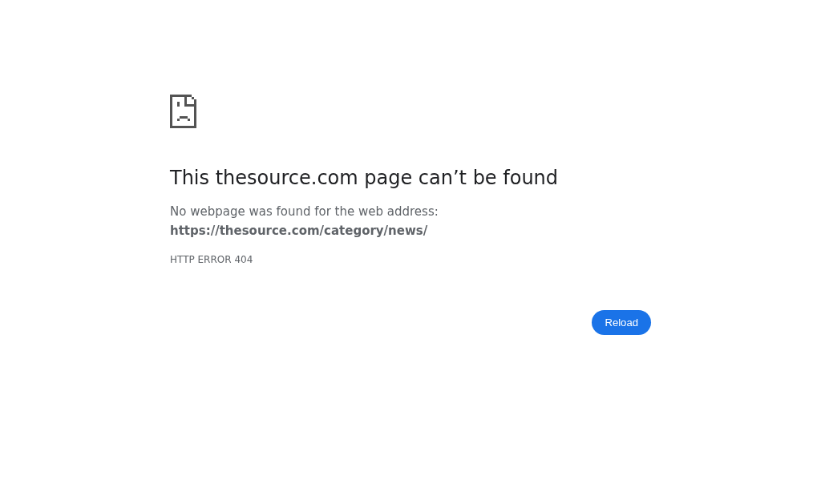Click the bold thesource.com/category/news/ URL
The height and width of the screenshot is (504, 821).
tap(298, 231)
